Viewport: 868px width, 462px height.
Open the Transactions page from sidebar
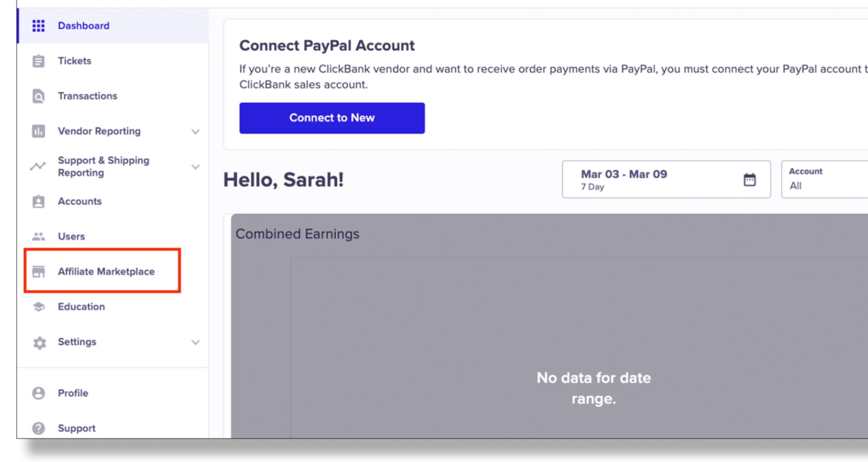click(x=87, y=96)
